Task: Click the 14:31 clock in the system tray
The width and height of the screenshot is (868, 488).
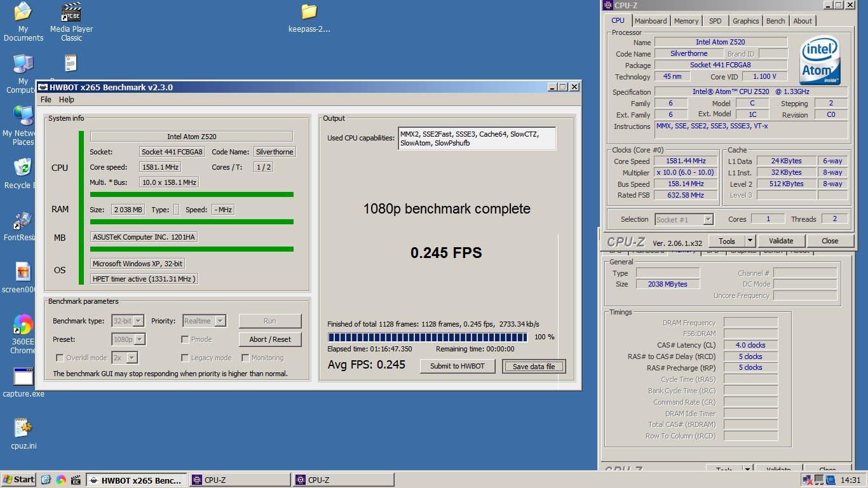Action: click(x=850, y=480)
